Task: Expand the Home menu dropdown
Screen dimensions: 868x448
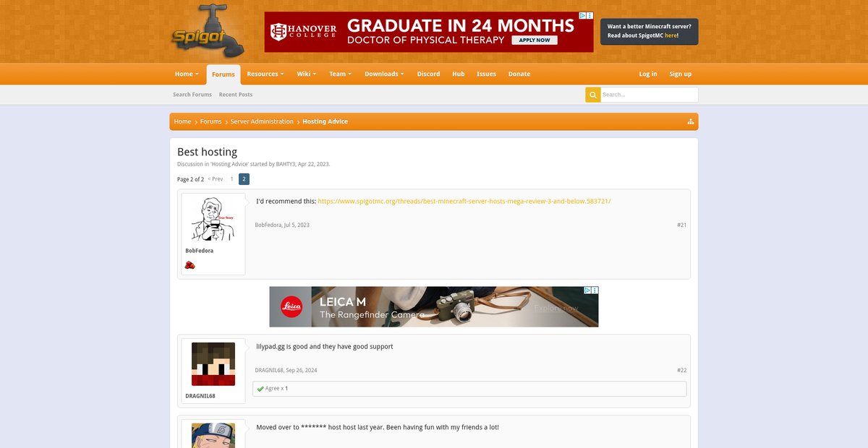Action: click(187, 74)
